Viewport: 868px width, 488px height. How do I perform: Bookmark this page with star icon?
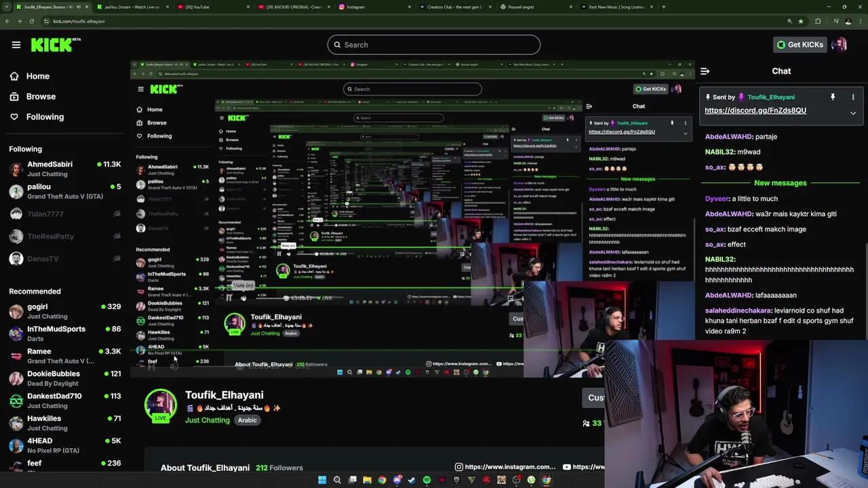click(x=801, y=21)
